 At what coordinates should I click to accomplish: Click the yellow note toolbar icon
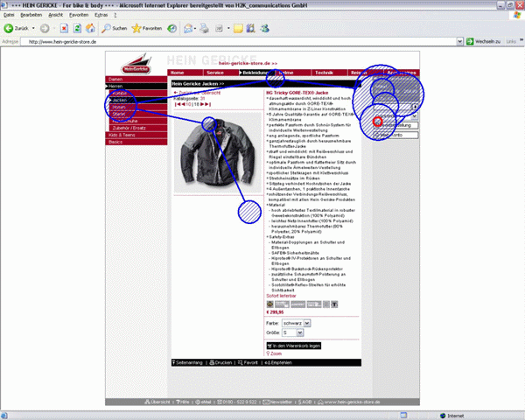click(x=238, y=29)
